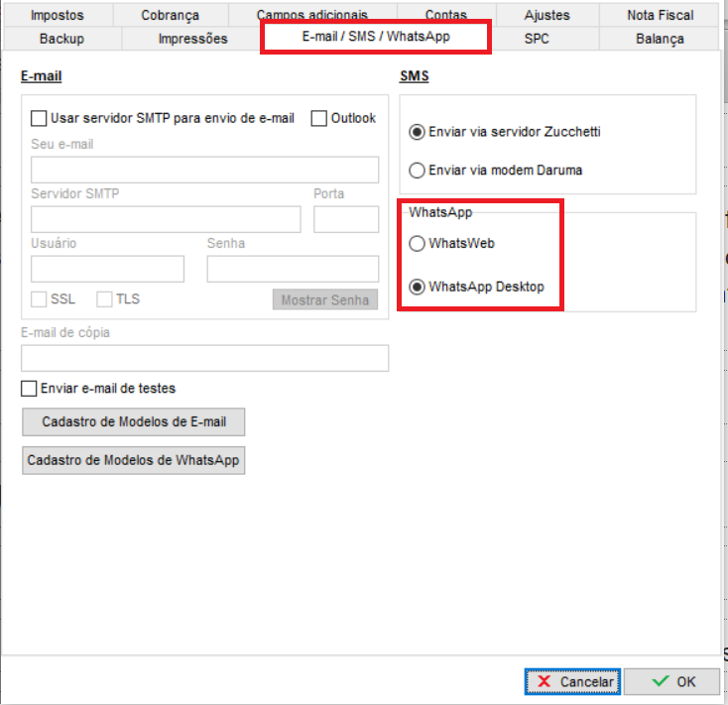Click the E-mail de cópia input field
Image resolution: width=728 pixels, height=705 pixels.
204,358
